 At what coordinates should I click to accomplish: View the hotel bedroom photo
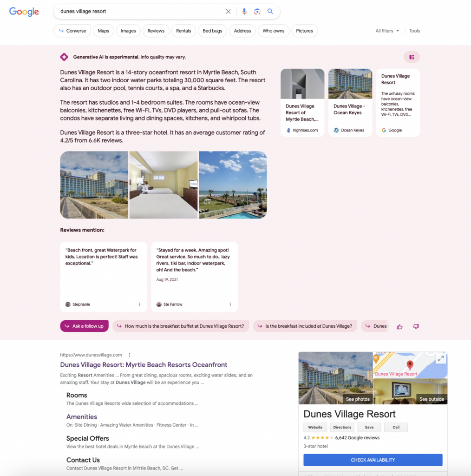(164, 185)
